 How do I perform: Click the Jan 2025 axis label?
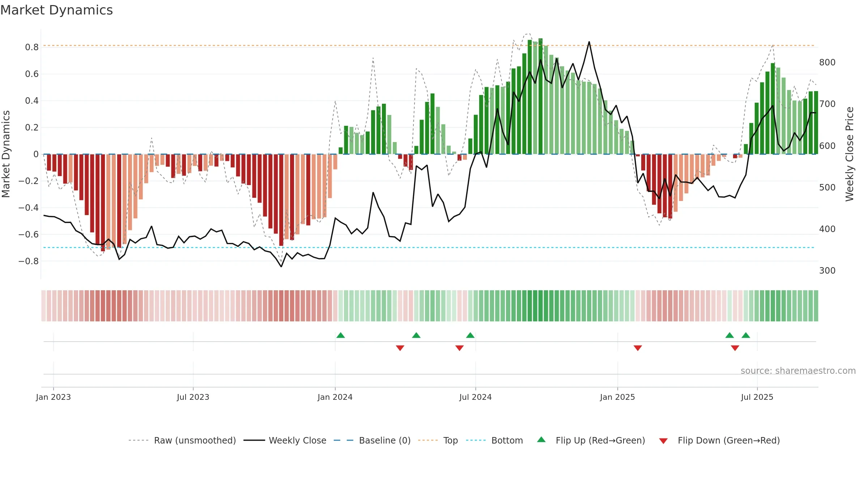coord(617,397)
